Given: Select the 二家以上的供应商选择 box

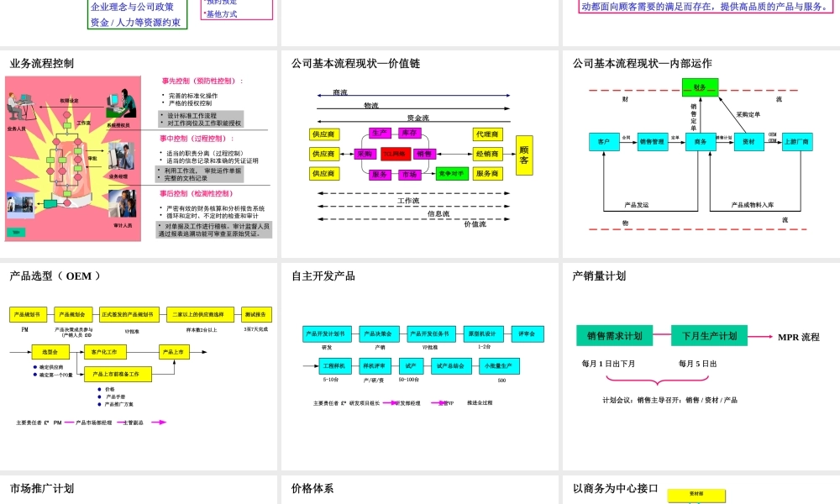Looking at the screenshot, I should pos(200,314).
